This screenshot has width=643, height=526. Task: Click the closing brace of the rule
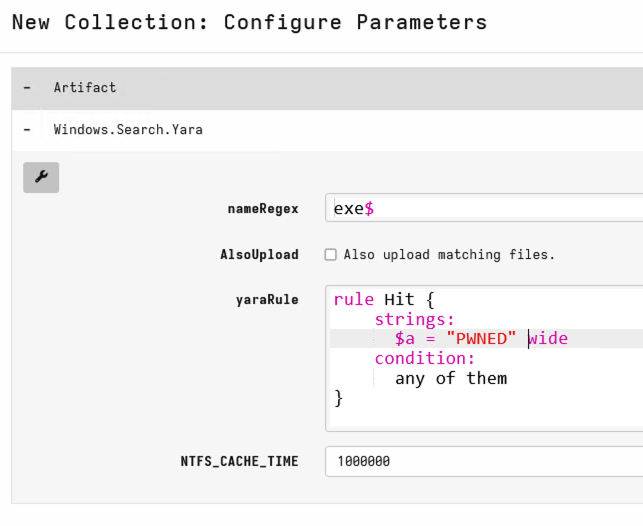[x=339, y=398]
